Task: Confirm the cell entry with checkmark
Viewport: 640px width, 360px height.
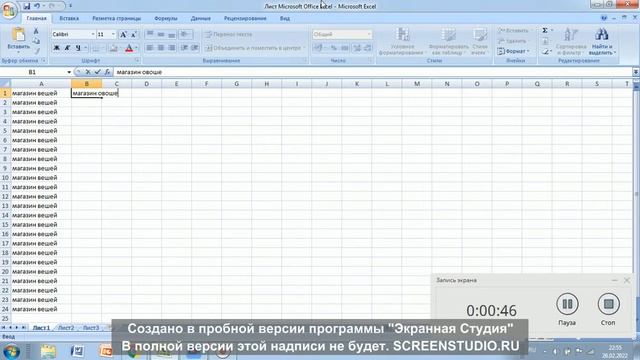Action: (x=98, y=72)
